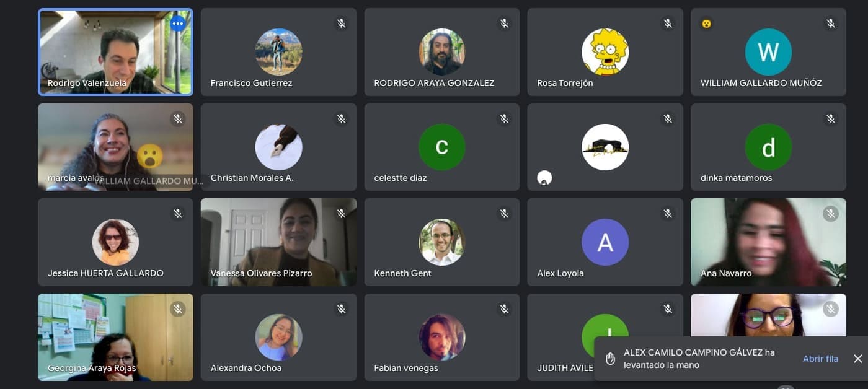Click the mic-off icon on Alexandra Ochoa's tile

(x=341, y=308)
